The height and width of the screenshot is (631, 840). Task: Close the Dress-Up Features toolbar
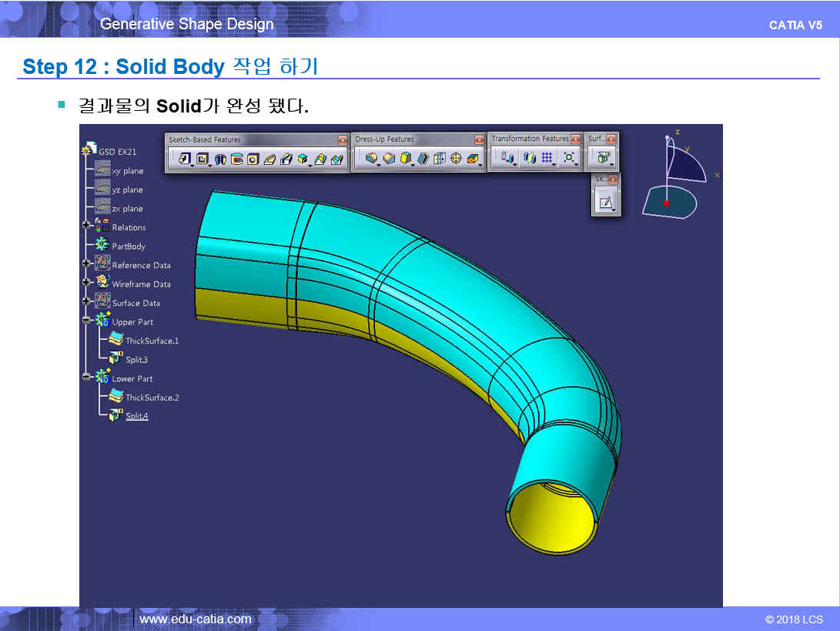[x=479, y=139]
